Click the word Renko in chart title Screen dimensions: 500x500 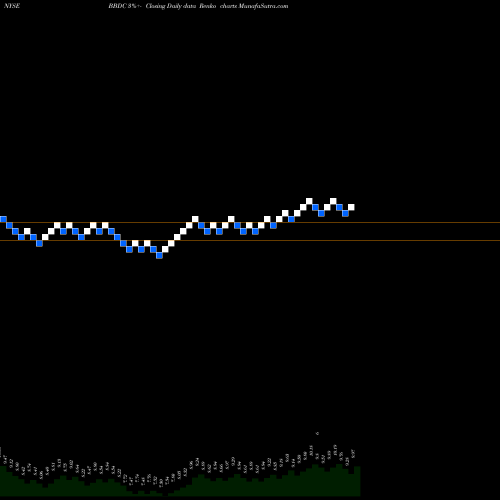[208, 6]
